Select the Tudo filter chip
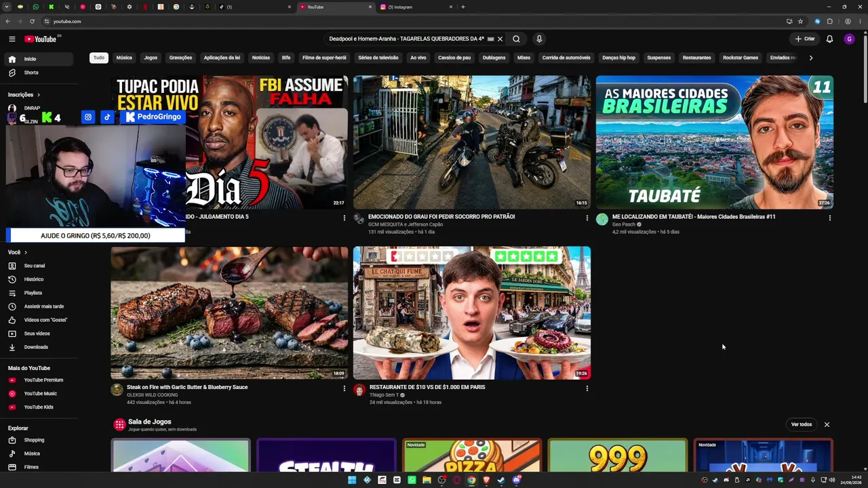This screenshot has width=868, height=488. tap(99, 58)
